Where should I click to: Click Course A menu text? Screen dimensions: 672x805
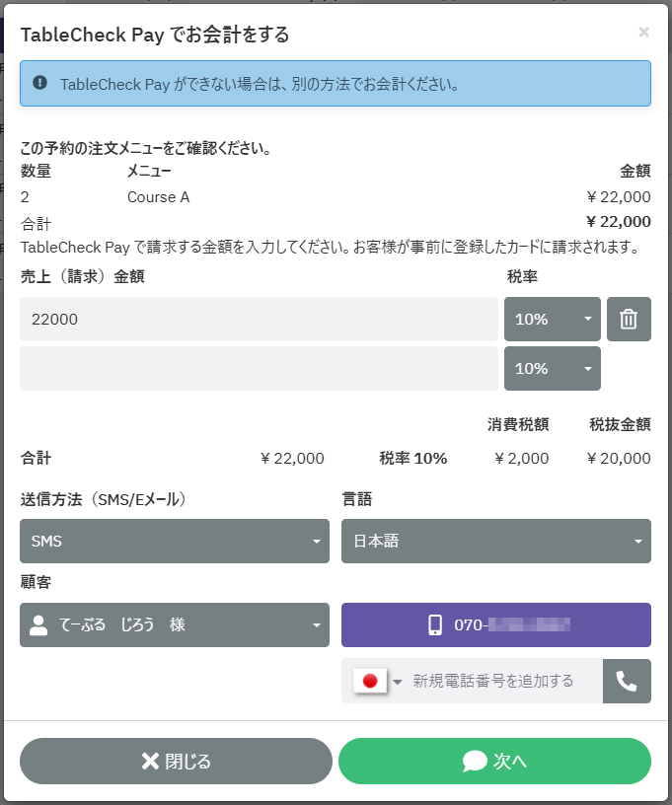coord(158,197)
